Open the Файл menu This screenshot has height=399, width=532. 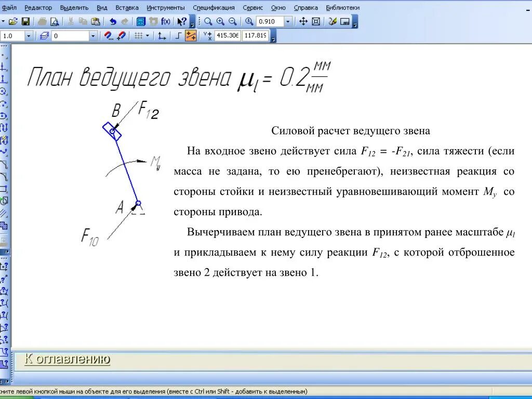pyautogui.click(x=9, y=7)
